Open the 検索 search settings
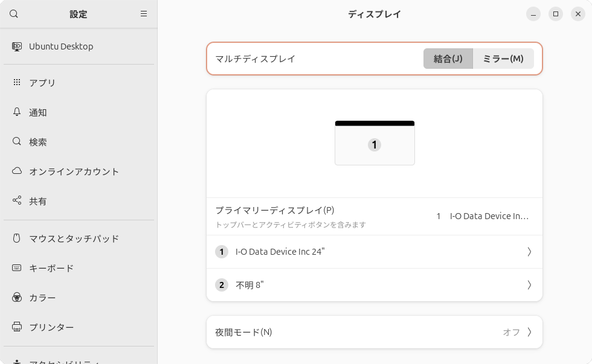592x364 pixels. [x=39, y=142]
